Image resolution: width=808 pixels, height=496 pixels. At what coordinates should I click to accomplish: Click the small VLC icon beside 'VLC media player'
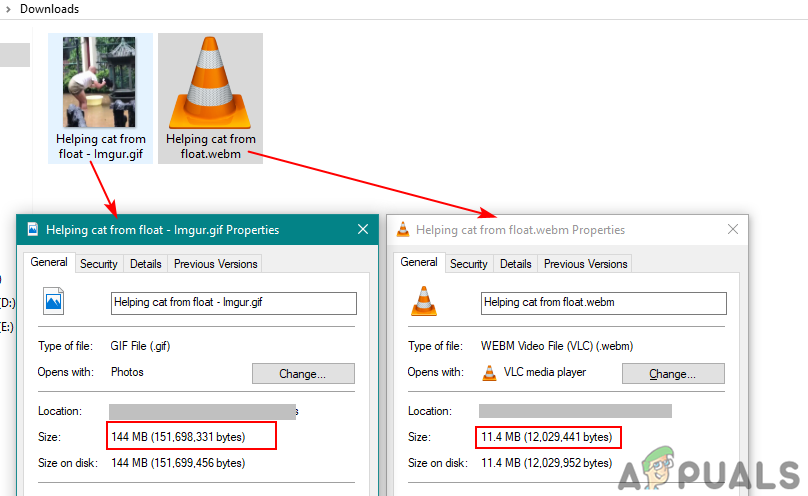point(489,372)
